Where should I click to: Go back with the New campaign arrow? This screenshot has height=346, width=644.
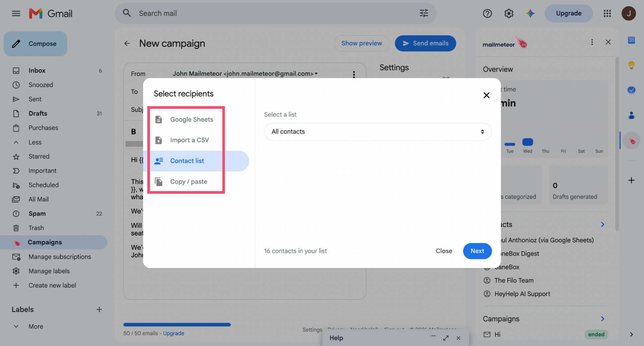[127, 43]
